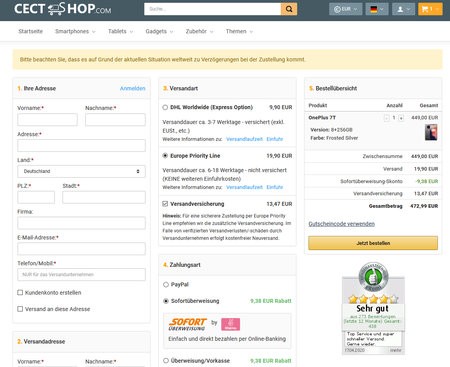
Task: Choose PayPal as payment method
Action: pos(166,285)
